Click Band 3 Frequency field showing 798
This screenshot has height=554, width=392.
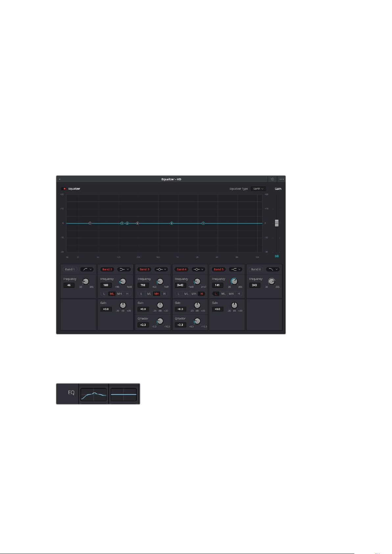[143, 285]
